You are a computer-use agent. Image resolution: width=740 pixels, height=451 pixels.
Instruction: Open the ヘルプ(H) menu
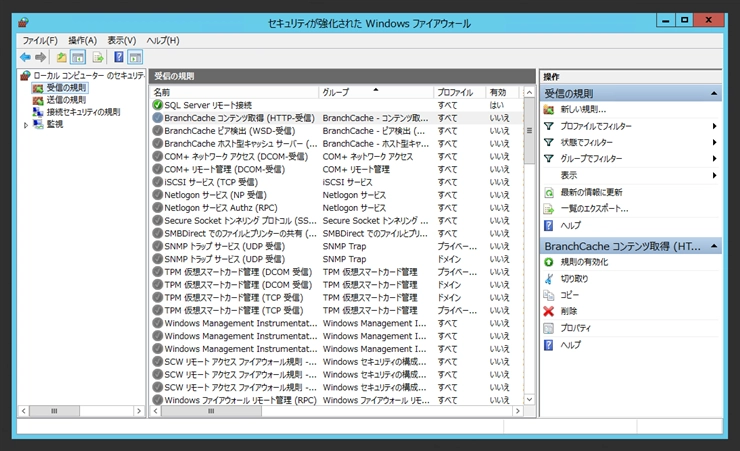click(x=163, y=41)
